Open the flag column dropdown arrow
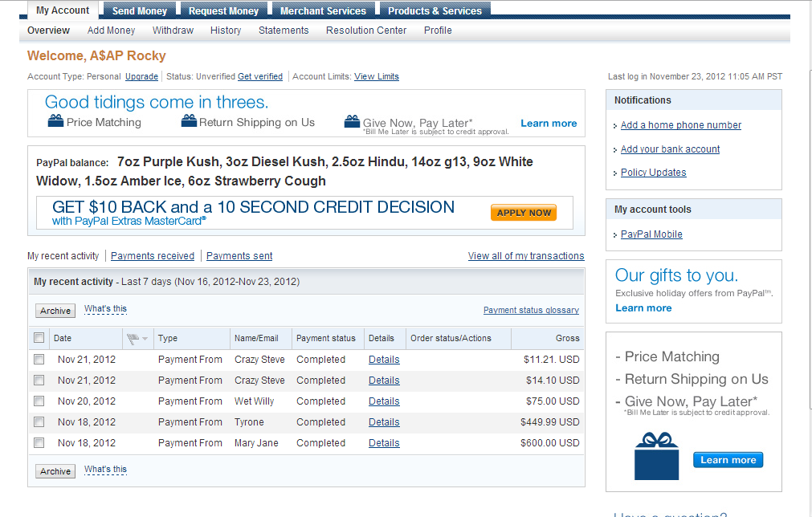This screenshot has width=812, height=517. (x=145, y=339)
